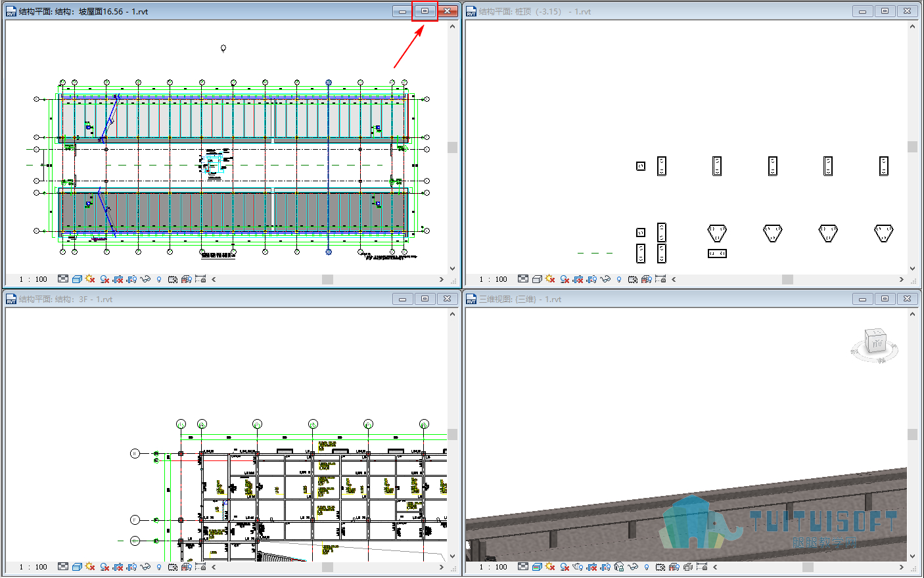Open the 1:100 scale list in 3D view
Image resolution: width=924 pixels, height=578 pixels.
(494, 567)
